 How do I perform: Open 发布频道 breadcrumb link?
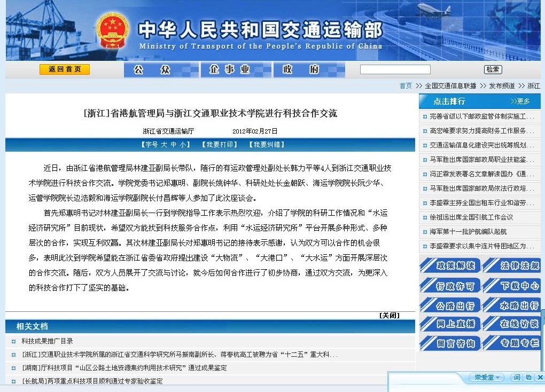point(502,86)
